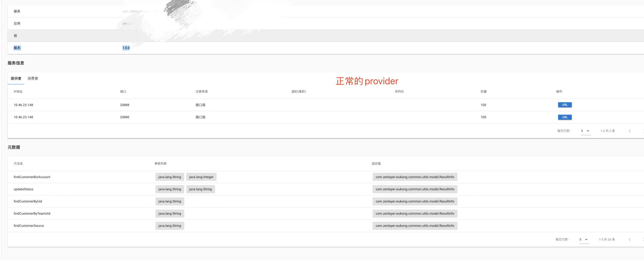This screenshot has height=260, width=644.
Task: Click weight 100 in port 20888 row
Action: (483, 105)
